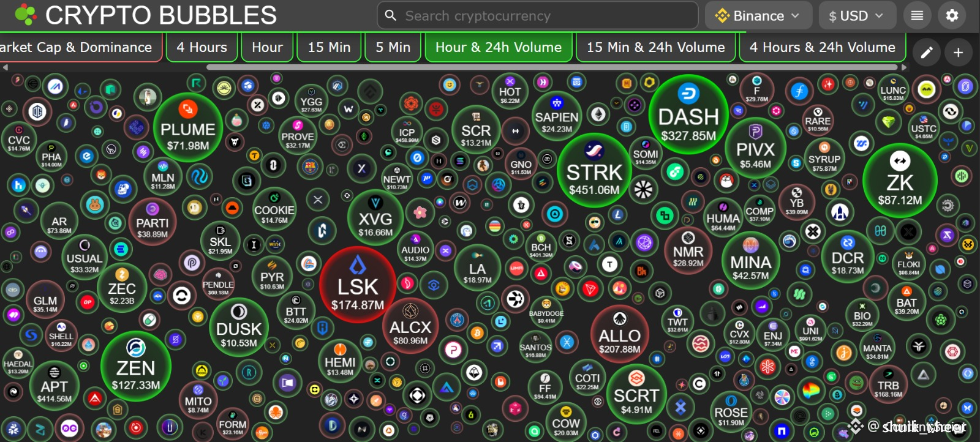The image size is (980, 442).
Task: Open the YGG bubble
Action: 311,101
